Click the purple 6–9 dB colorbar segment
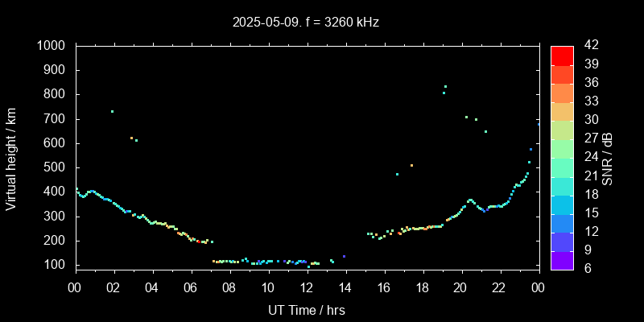The height and width of the screenshot is (322, 644). 562,259
